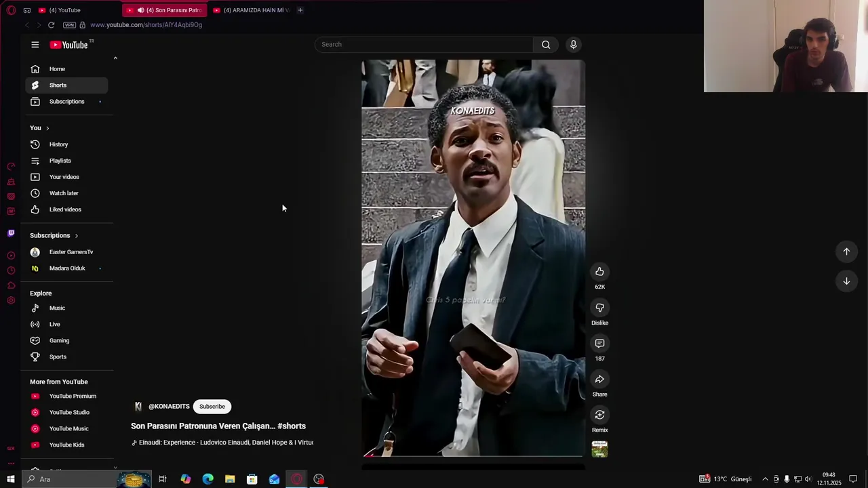Open Gaming in Explore
The image size is (868, 488).
66,341
